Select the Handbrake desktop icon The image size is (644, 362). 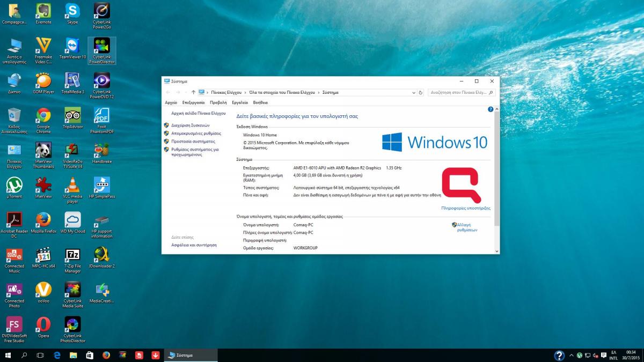click(x=102, y=153)
